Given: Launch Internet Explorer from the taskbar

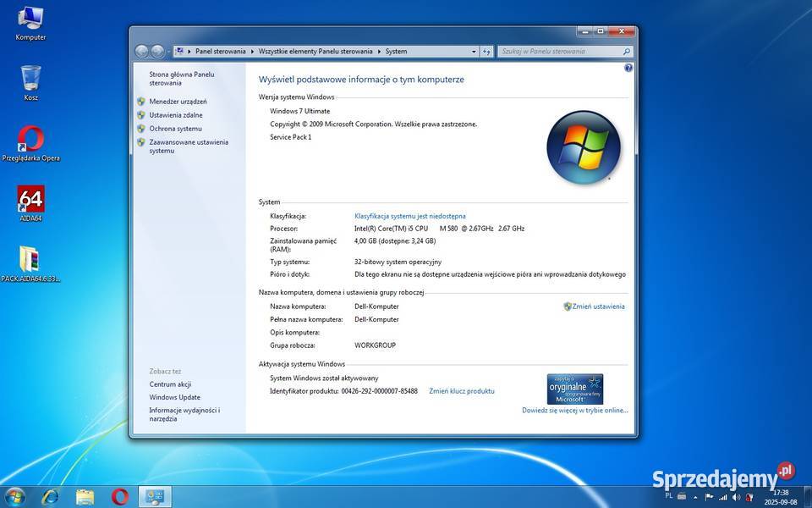Looking at the screenshot, I should click(x=49, y=495).
